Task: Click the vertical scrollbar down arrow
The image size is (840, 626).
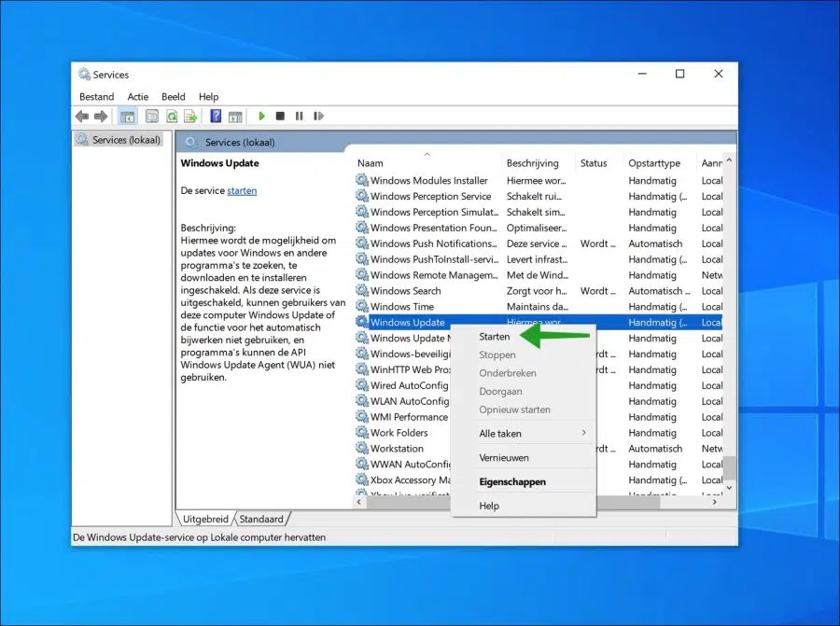Action: click(x=729, y=488)
